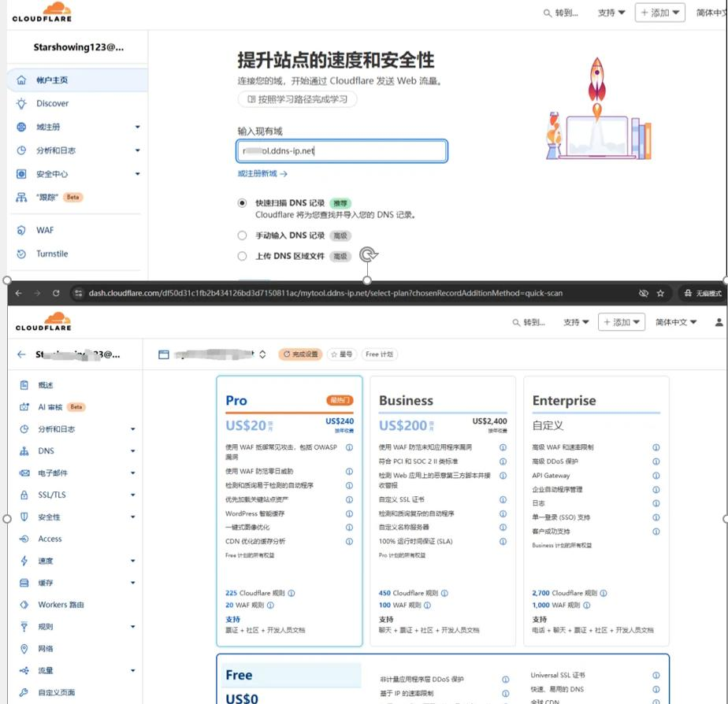Screen dimensions: 728x704
Task: Click the 域注册 globe icon
Action: [x=21, y=127]
